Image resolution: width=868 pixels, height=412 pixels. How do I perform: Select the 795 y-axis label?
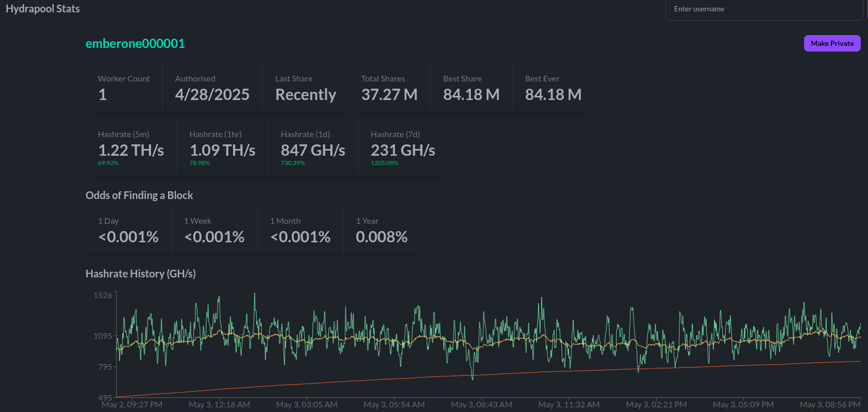(x=105, y=367)
